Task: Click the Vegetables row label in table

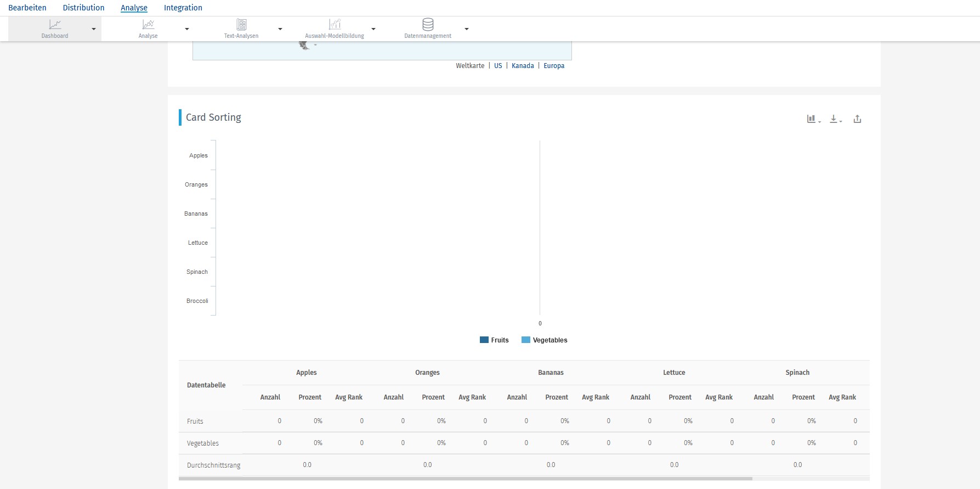Action: pyautogui.click(x=203, y=443)
